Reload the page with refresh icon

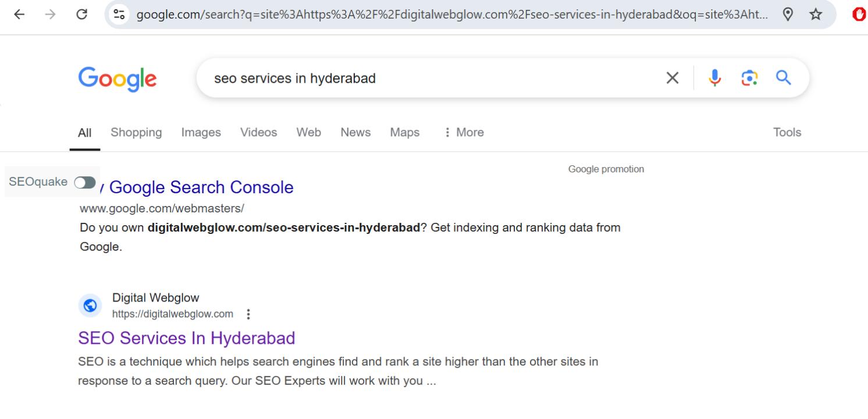click(81, 15)
